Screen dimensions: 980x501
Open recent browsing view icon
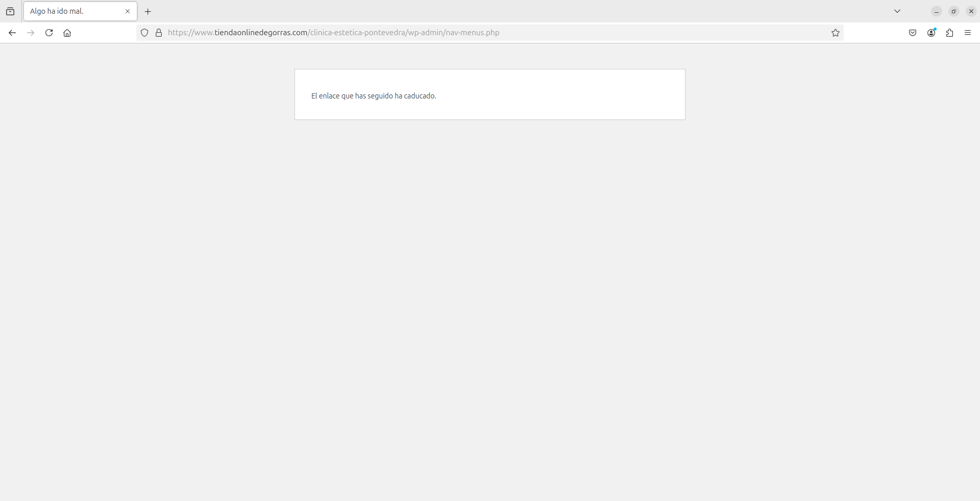[10, 11]
